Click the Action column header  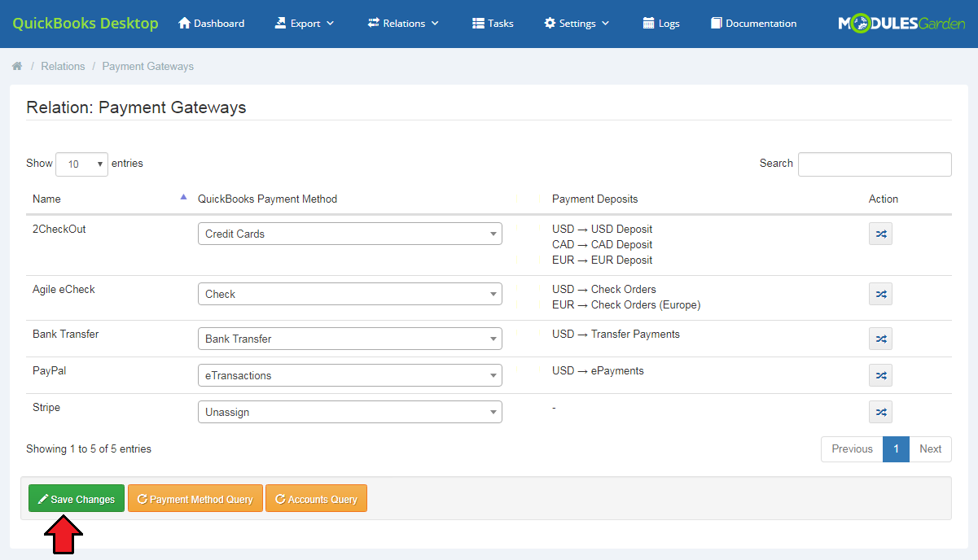pos(884,199)
